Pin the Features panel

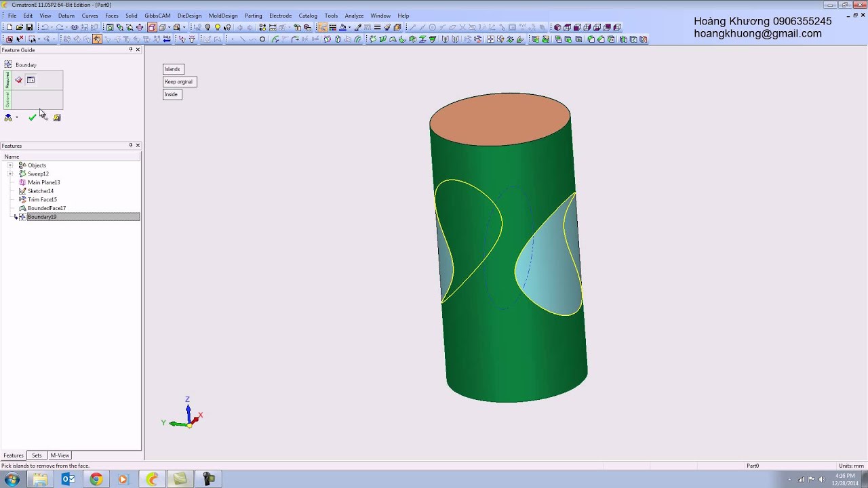coord(131,145)
